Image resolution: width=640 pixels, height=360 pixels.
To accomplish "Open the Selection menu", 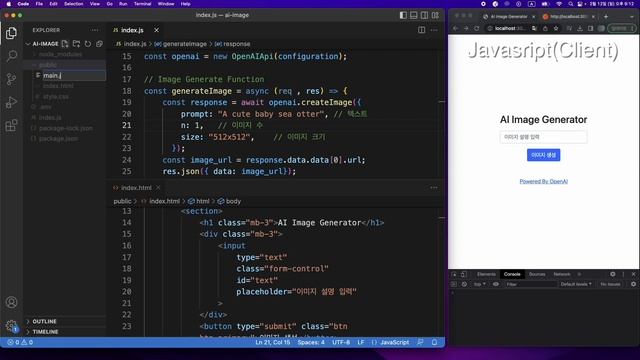I will 73,4.
